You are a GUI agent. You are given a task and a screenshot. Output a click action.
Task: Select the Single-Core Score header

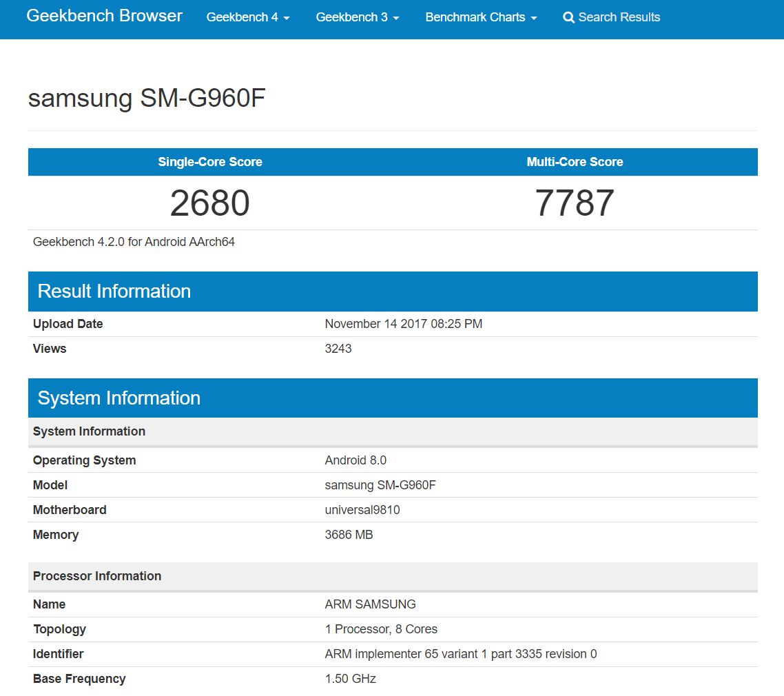coord(210,162)
